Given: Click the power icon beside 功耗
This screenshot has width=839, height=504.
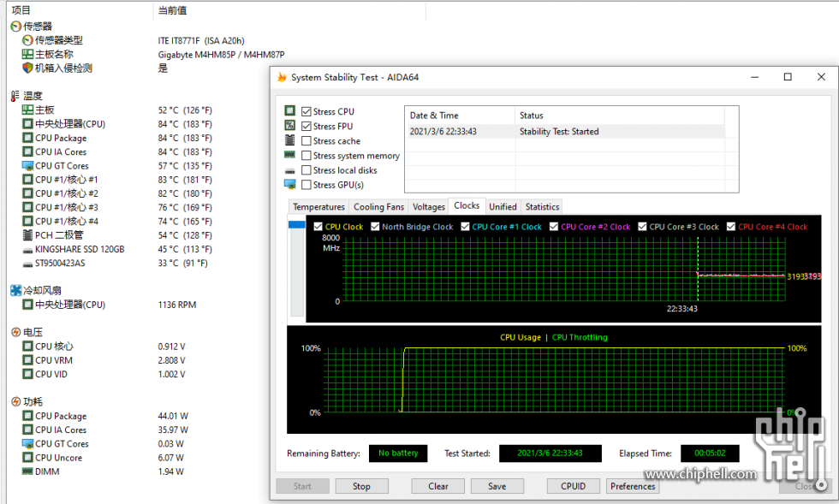Looking at the screenshot, I should click(16, 402).
